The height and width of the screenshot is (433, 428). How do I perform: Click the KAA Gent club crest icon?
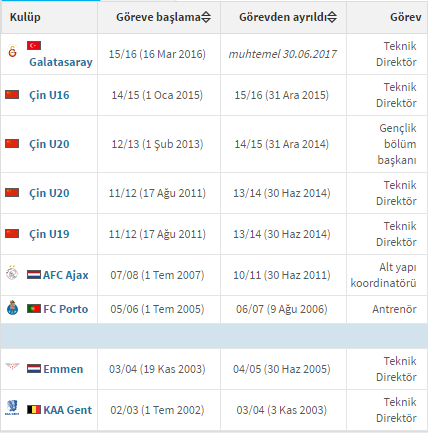click(x=12, y=408)
